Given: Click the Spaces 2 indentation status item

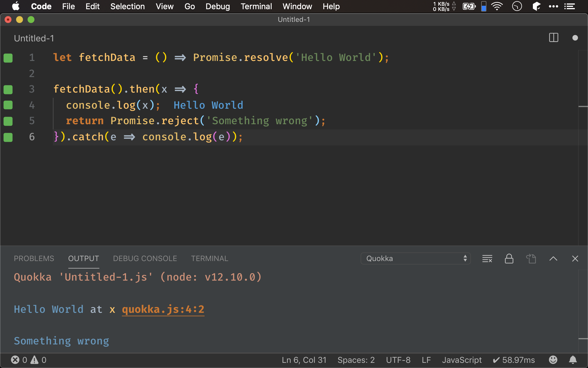Looking at the screenshot, I should click(356, 360).
